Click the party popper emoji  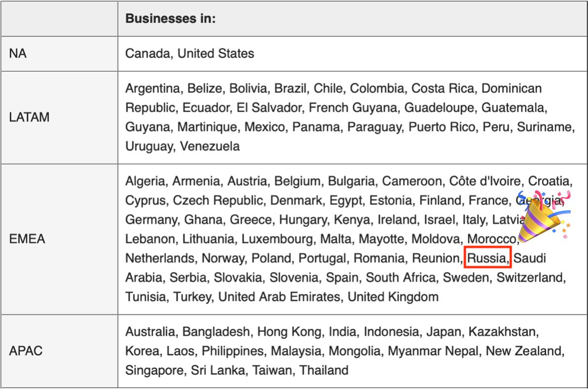pyautogui.click(x=543, y=216)
